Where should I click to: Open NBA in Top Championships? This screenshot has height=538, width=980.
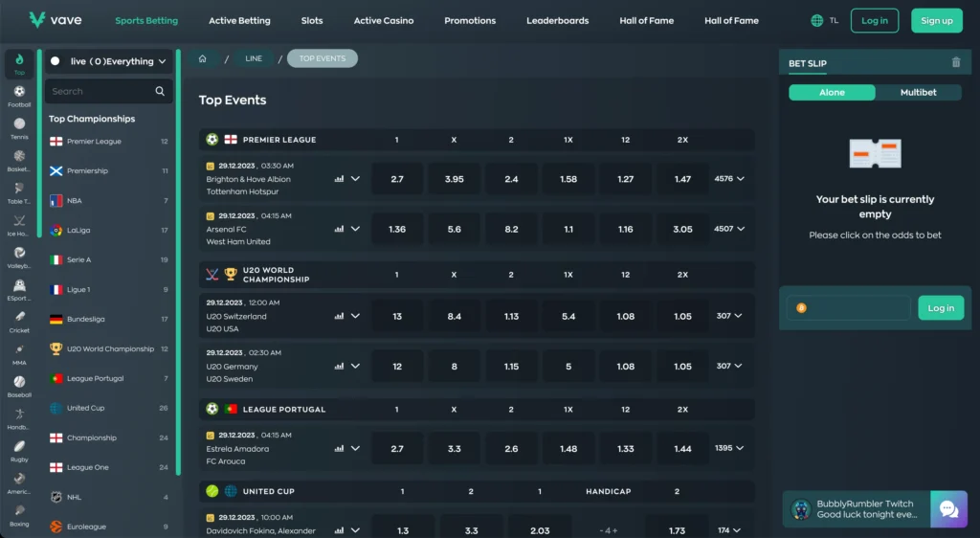[109, 201]
